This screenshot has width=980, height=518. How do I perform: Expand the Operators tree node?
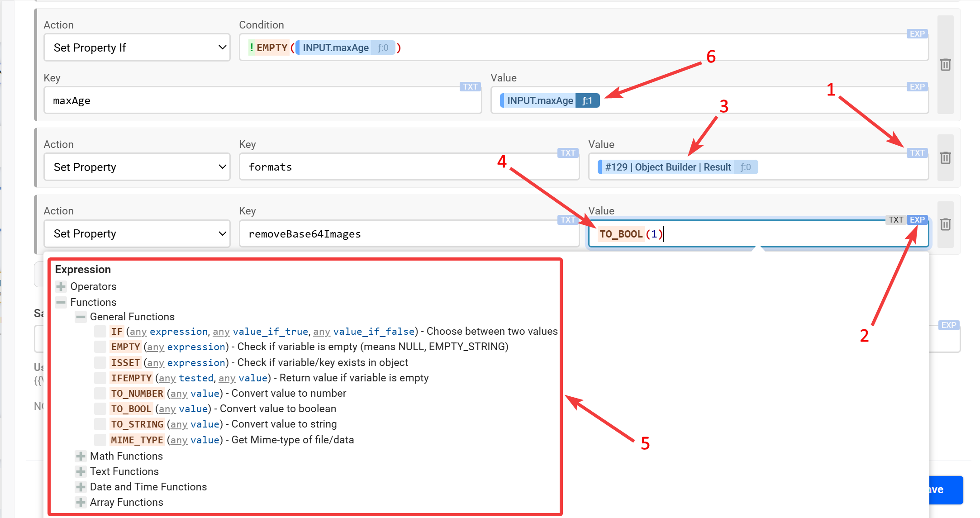(x=61, y=286)
